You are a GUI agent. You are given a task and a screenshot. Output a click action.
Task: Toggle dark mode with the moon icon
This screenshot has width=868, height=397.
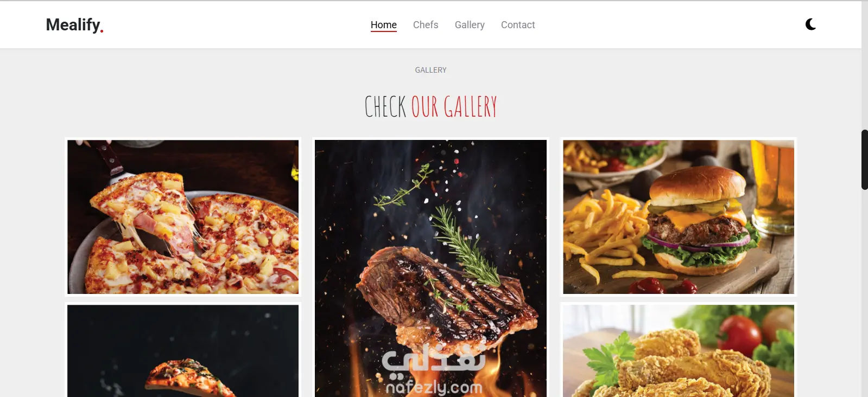[810, 24]
